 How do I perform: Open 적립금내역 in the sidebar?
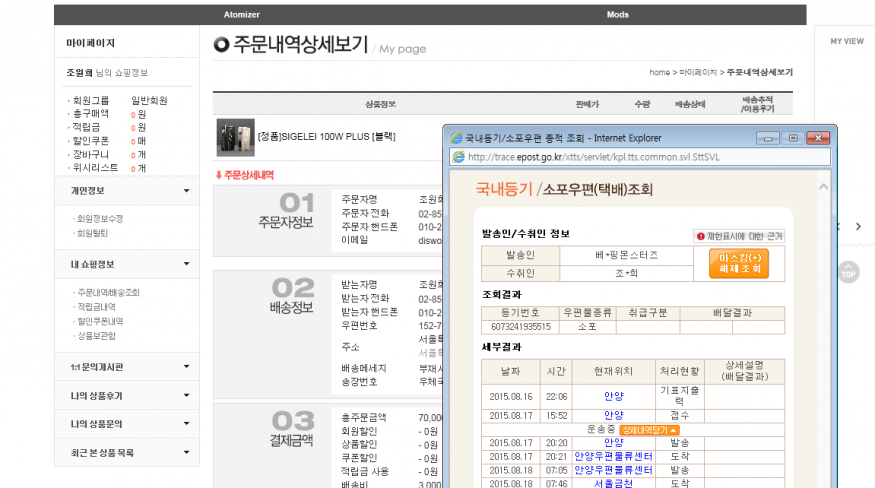click(x=96, y=307)
